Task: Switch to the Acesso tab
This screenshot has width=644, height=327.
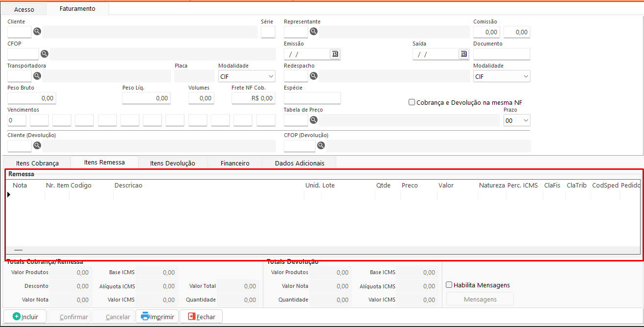Action: pyautogui.click(x=24, y=9)
